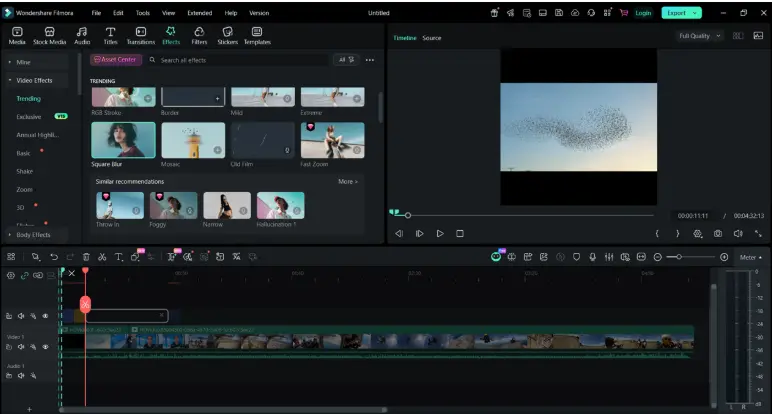Open the shopping cart icon in title bar
The image size is (772, 414).
[624, 13]
